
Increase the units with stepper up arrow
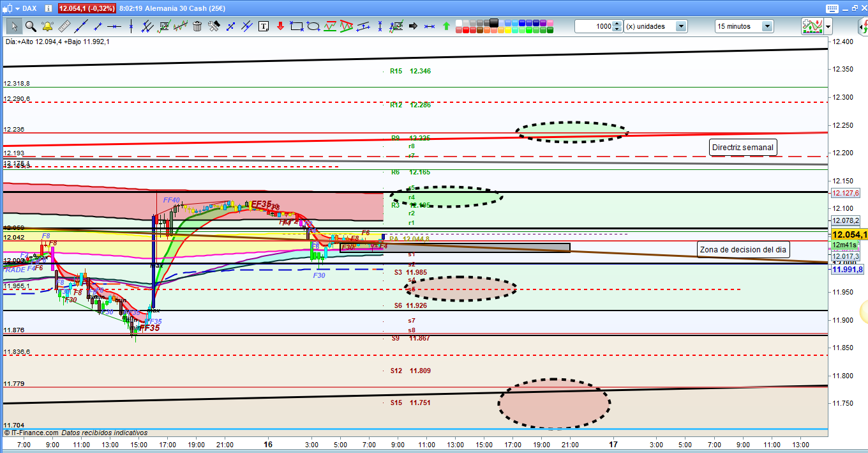coord(617,24)
